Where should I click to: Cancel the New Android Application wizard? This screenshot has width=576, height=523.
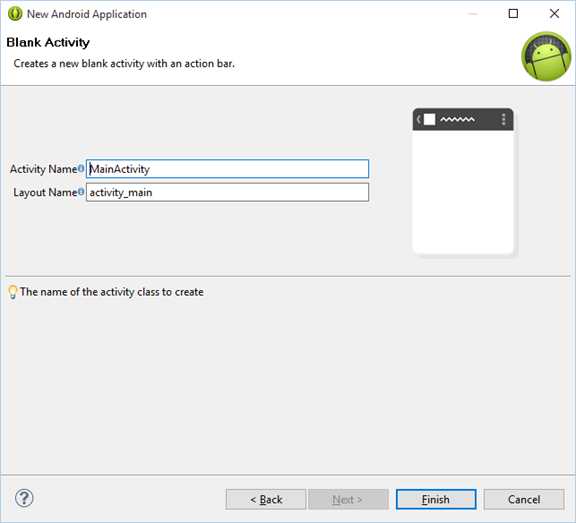click(x=524, y=499)
